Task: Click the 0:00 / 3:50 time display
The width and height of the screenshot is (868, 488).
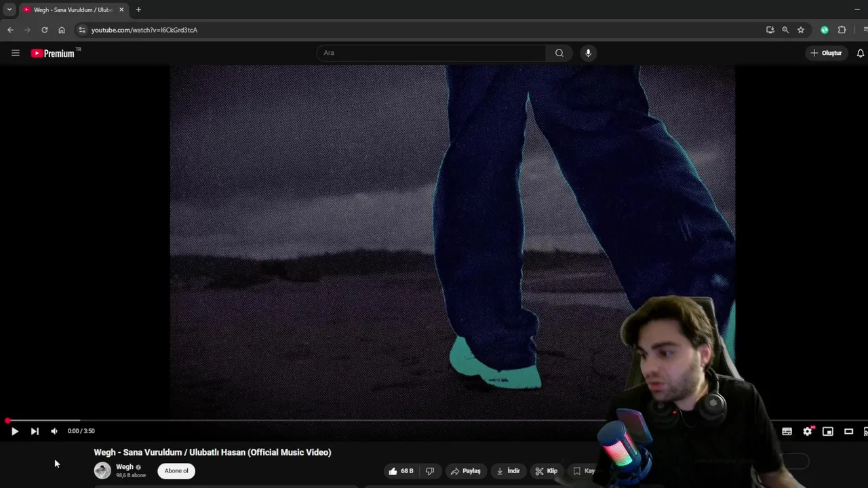Action: point(81,431)
